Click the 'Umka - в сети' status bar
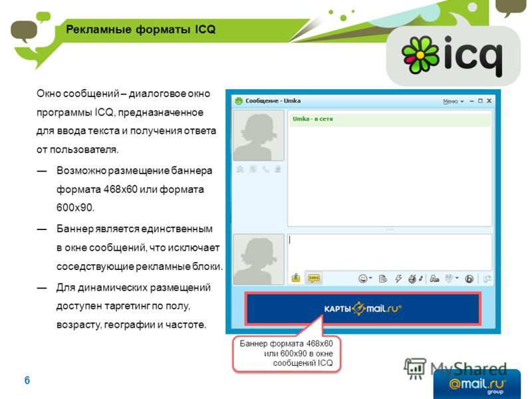 390,120
